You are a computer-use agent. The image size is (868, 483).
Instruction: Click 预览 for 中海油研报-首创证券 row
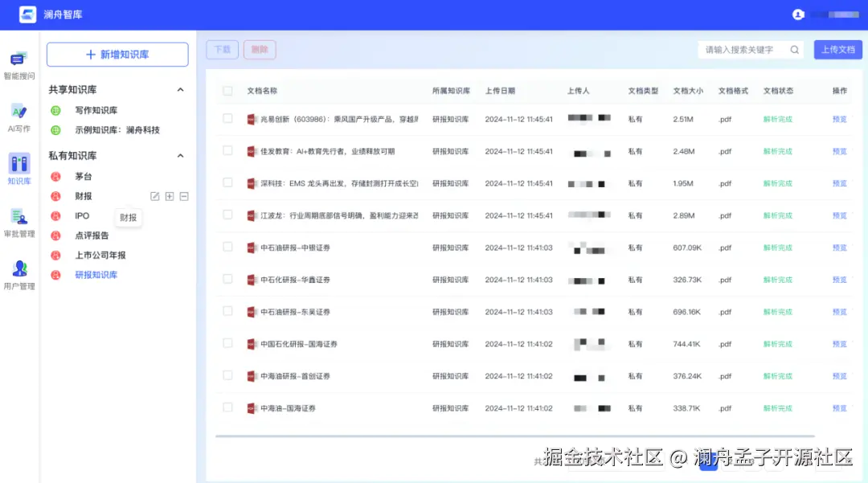point(839,376)
